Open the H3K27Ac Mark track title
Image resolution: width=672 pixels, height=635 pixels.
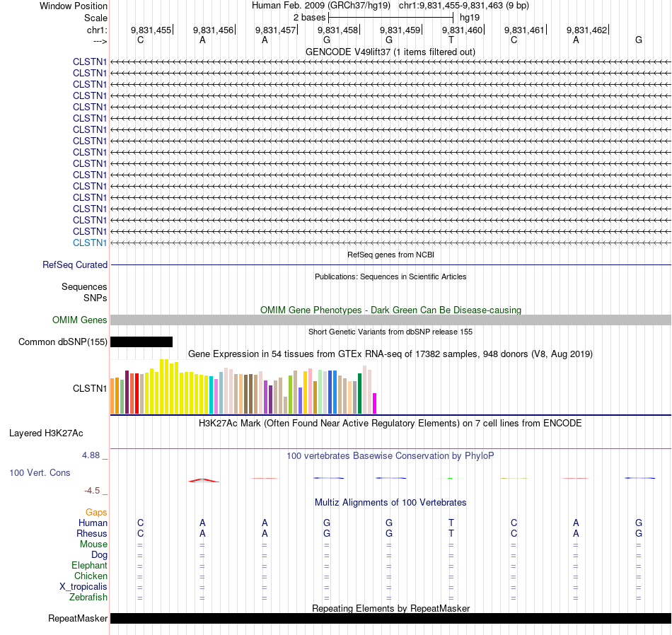[x=390, y=424]
